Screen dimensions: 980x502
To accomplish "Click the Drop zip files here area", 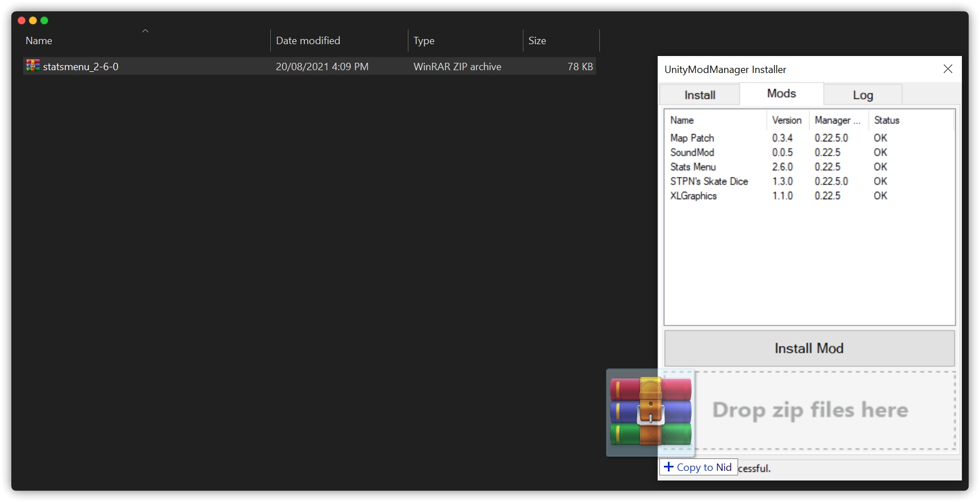I will tap(810, 410).
